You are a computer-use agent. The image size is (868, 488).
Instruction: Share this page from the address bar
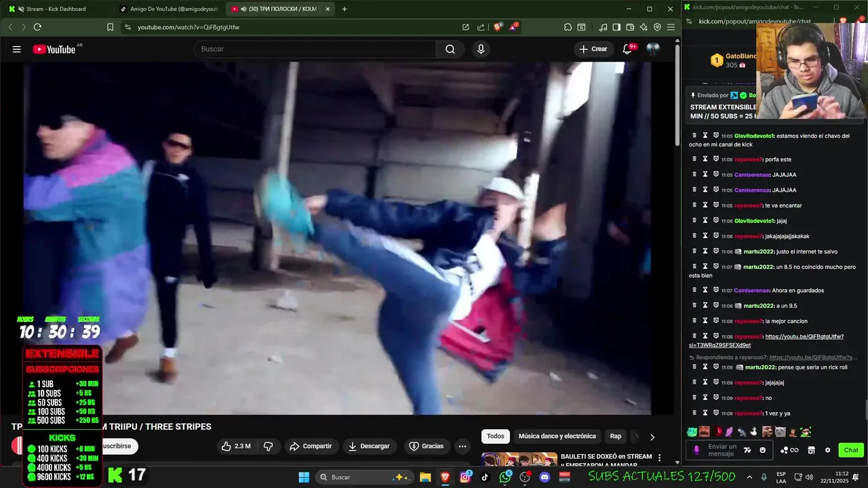coord(481,27)
